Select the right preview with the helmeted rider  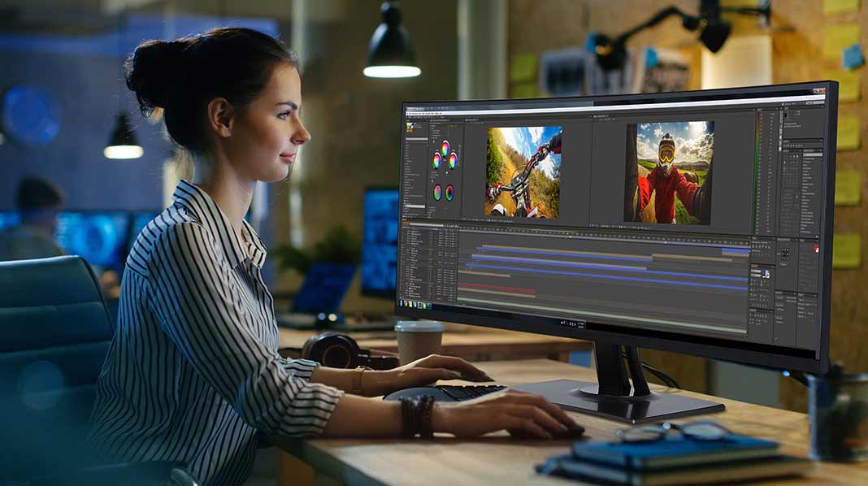tap(669, 172)
